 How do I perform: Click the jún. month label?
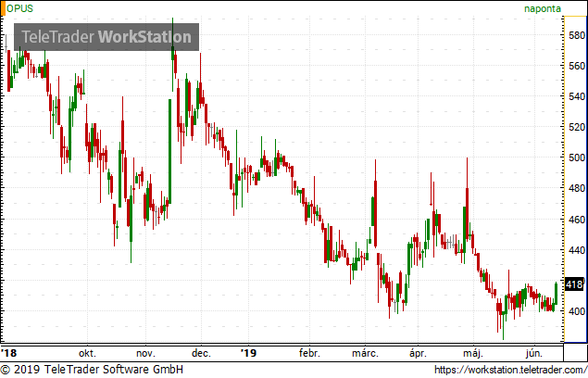(534, 353)
